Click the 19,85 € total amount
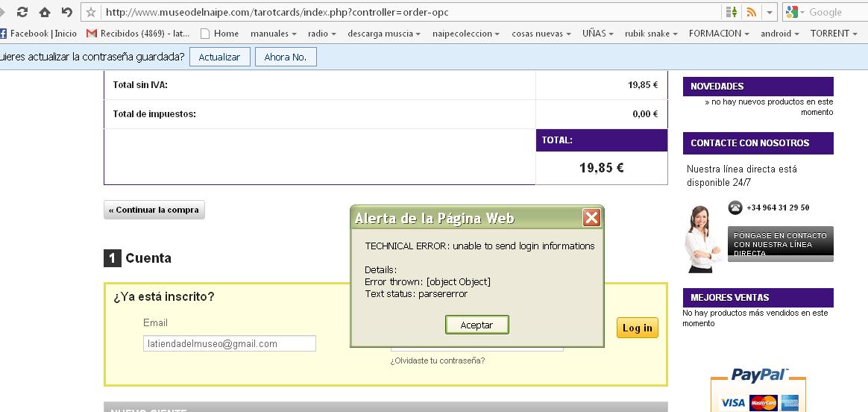The image size is (868, 412). point(601,168)
